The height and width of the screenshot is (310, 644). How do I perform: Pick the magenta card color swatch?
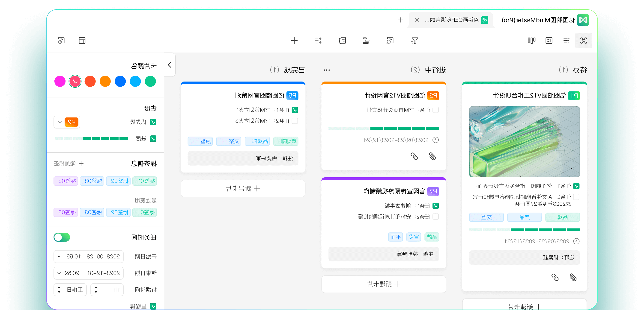[60, 81]
